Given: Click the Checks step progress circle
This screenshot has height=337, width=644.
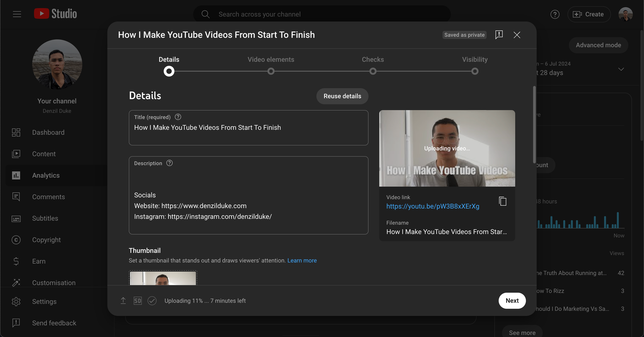Looking at the screenshot, I should click(x=373, y=71).
